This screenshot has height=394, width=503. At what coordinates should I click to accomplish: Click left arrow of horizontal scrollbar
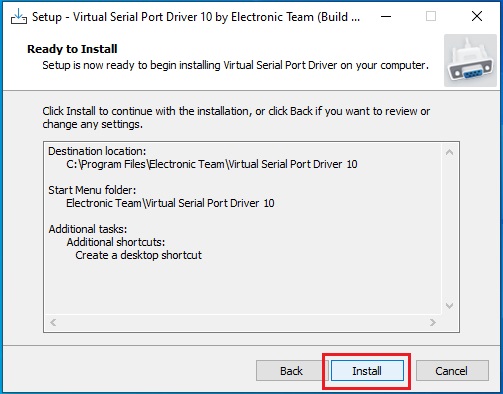(53, 322)
